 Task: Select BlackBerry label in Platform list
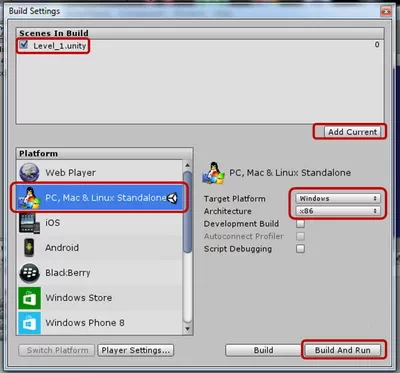click(68, 273)
